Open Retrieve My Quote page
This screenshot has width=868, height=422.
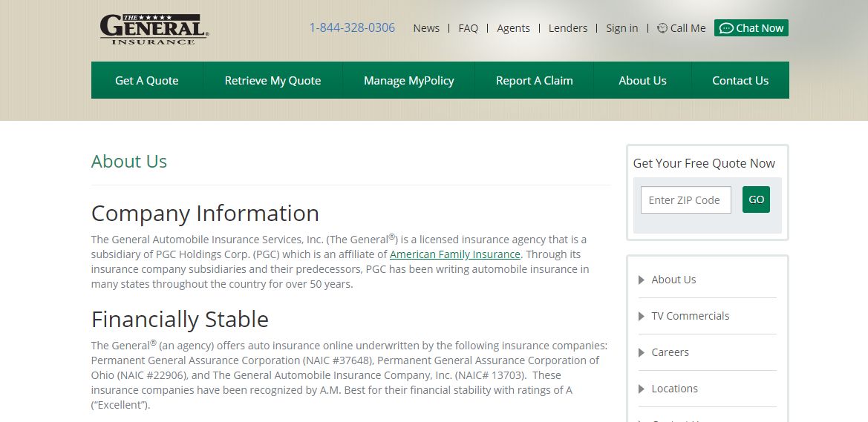pyautogui.click(x=273, y=80)
